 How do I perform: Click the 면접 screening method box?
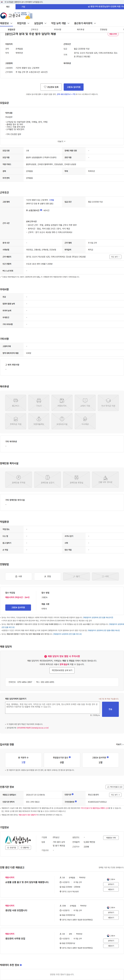click(x=48, y=576)
